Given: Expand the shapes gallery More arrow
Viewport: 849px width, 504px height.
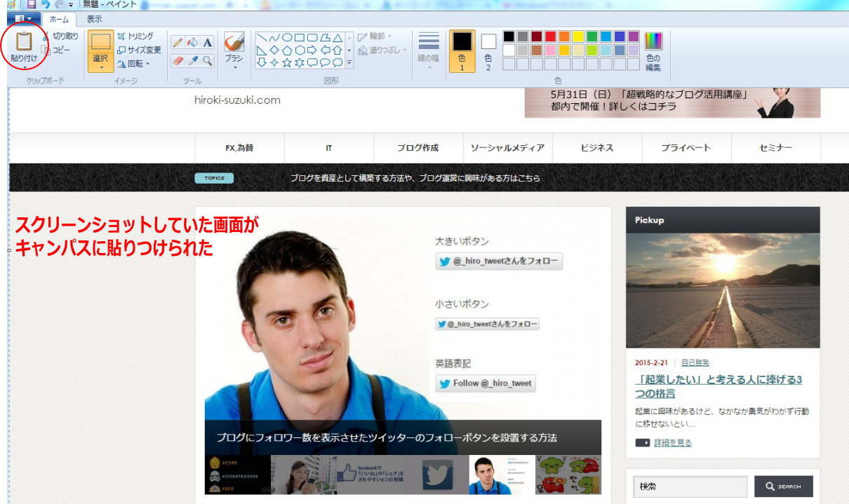Looking at the screenshot, I should tap(349, 62).
